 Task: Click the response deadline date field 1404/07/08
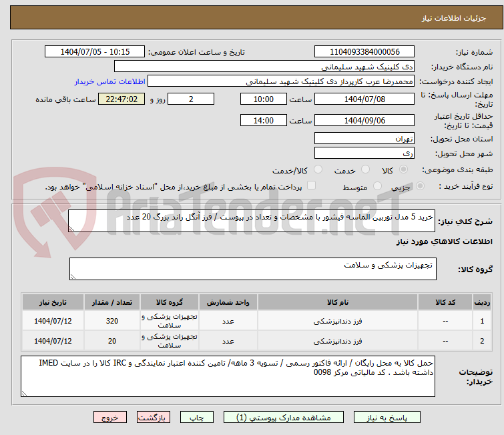[364, 99]
